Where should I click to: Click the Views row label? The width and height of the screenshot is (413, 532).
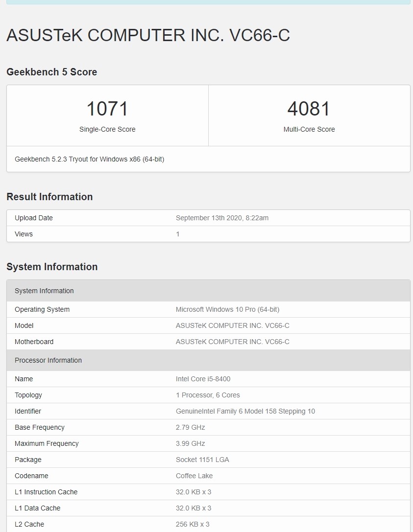[x=24, y=234]
